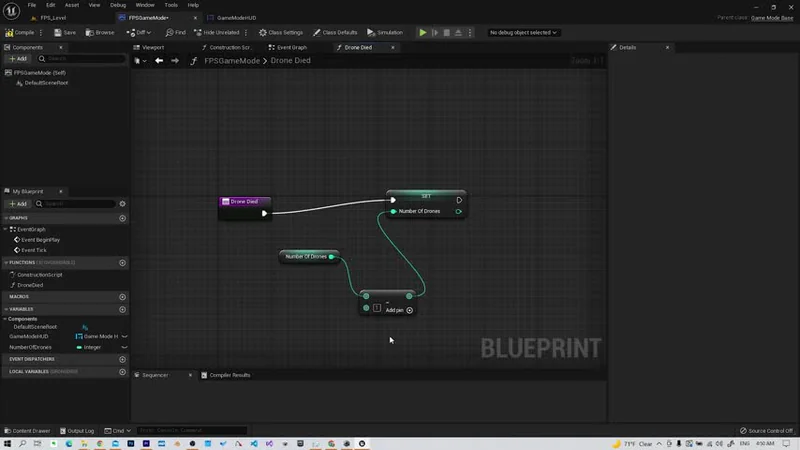Open Compile options menu dots
The width and height of the screenshot is (800, 450).
click(x=41, y=33)
